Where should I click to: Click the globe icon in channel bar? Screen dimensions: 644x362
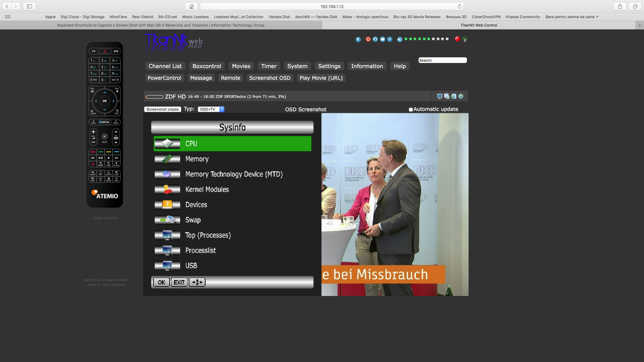(461, 96)
